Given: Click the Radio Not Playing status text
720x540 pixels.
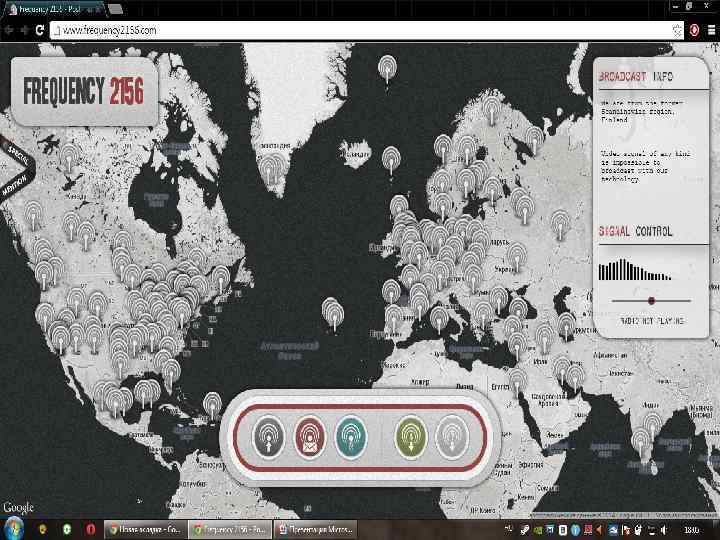Looking at the screenshot, I should pyautogui.click(x=652, y=321).
